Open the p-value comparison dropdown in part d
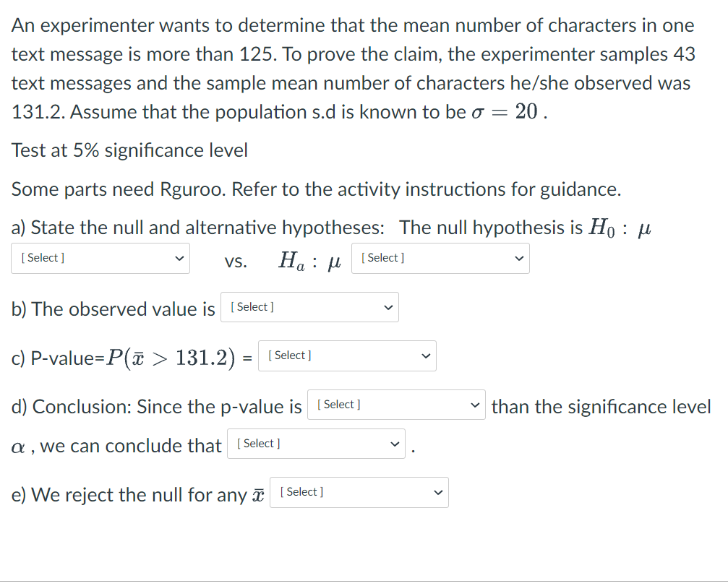 tap(395, 405)
